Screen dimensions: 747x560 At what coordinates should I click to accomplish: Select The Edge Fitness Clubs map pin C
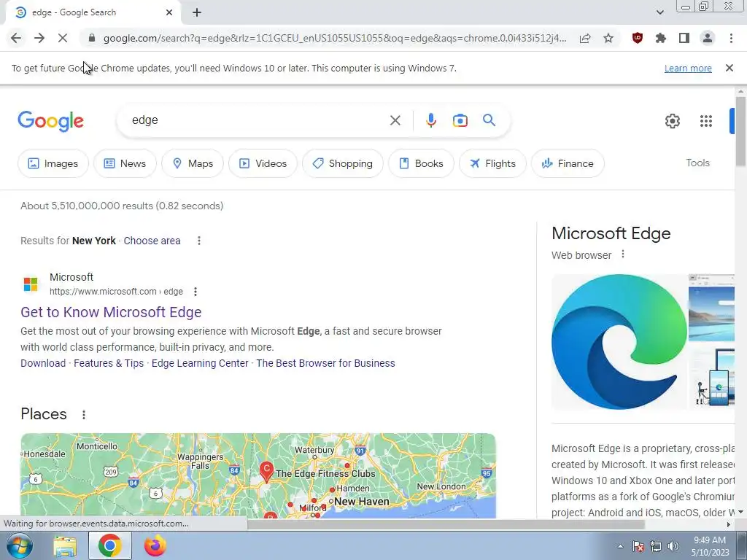266,472
